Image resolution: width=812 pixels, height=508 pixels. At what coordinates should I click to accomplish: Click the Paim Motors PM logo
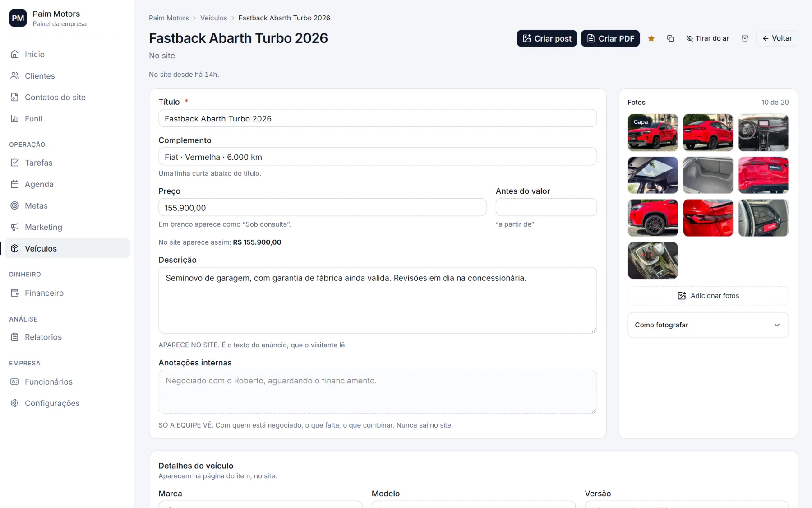[x=18, y=18]
